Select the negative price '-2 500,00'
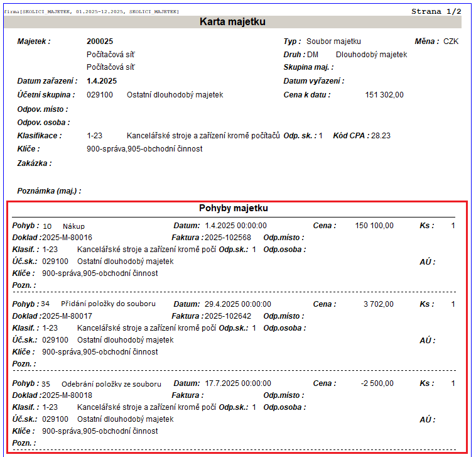 [x=377, y=383]
